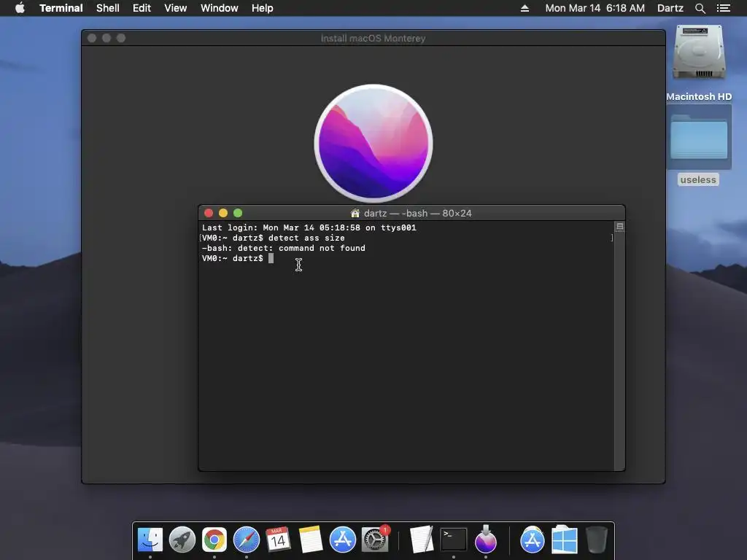Viewport: 747px width, 560px height.
Task: Launch Safari from the Dock
Action: pos(247,540)
